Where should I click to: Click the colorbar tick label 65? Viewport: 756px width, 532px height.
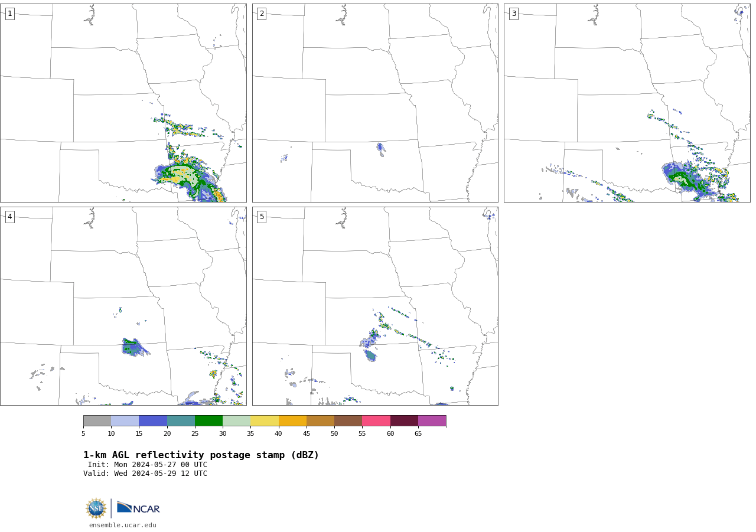tap(418, 434)
